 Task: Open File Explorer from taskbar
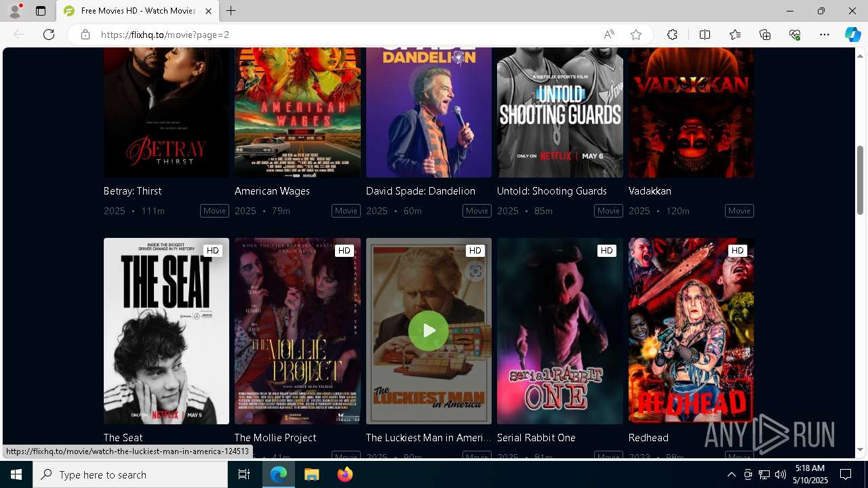311,474
